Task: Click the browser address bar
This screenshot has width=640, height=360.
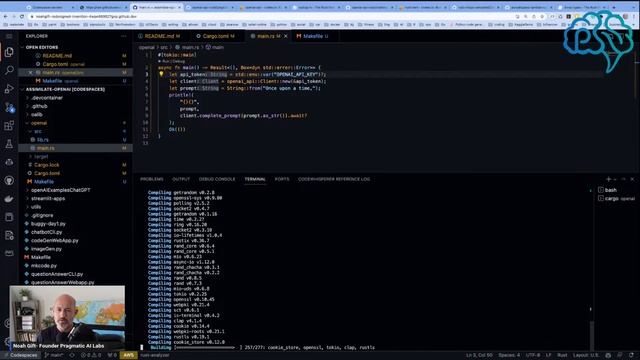Action: coord(269,16)
